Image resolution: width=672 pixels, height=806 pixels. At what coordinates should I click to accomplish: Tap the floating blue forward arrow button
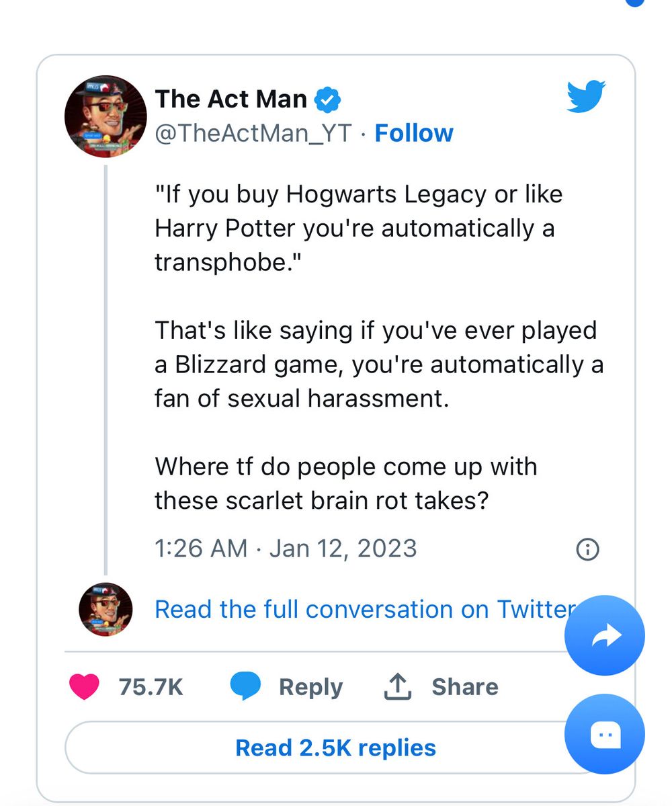pyautogui.click(x=605, y=635)
